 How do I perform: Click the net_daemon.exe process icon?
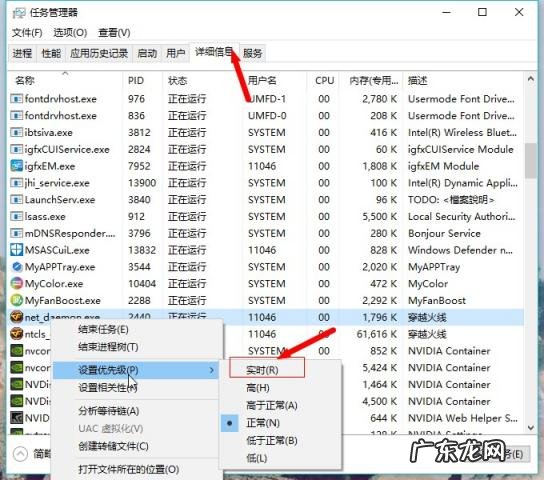point(16,317)
